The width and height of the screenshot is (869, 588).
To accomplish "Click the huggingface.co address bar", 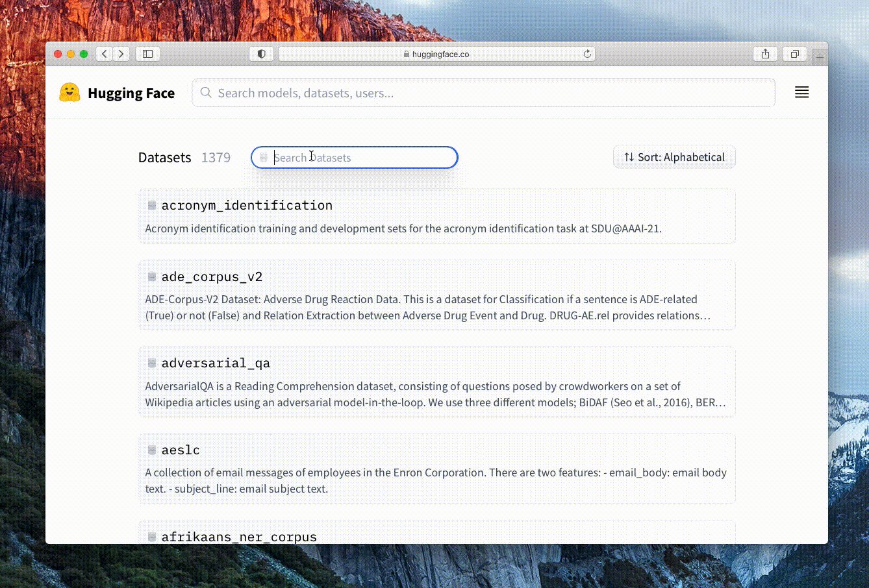I will click(436, 54).
